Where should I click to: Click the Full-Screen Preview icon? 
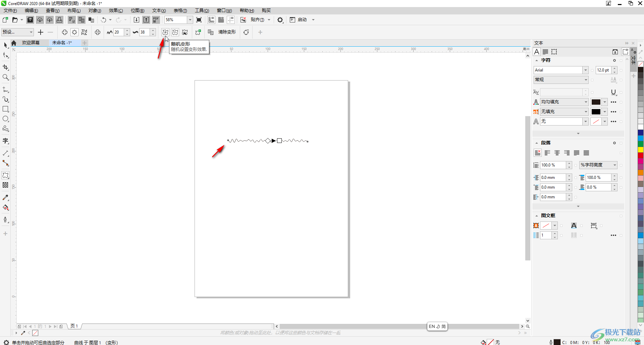click(x=199, y=20)
